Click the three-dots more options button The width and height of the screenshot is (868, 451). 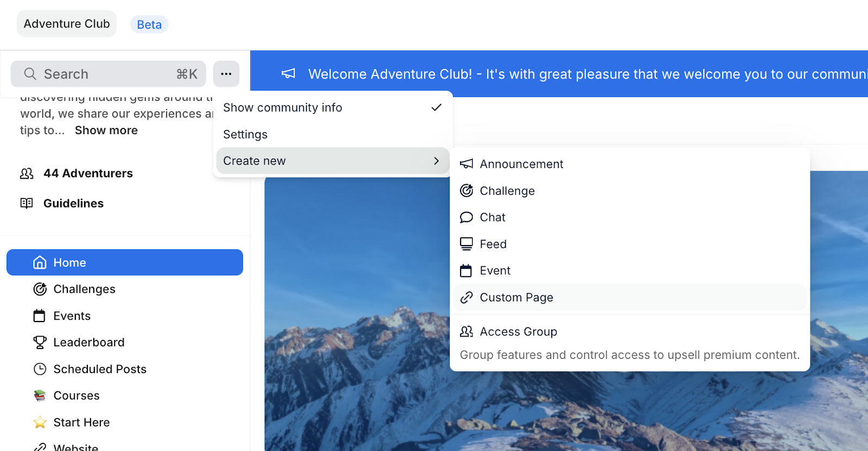(x=226, y=74)
